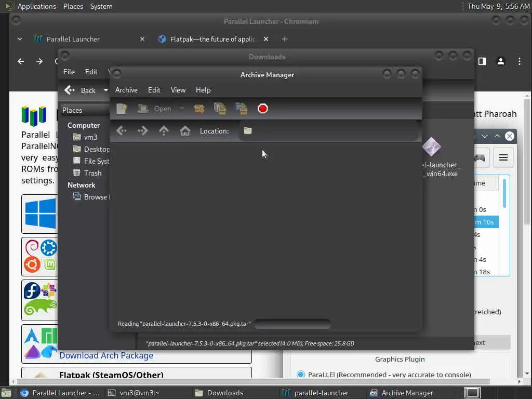Select Desktop in the Places sidebar

[x=91, y=149]
